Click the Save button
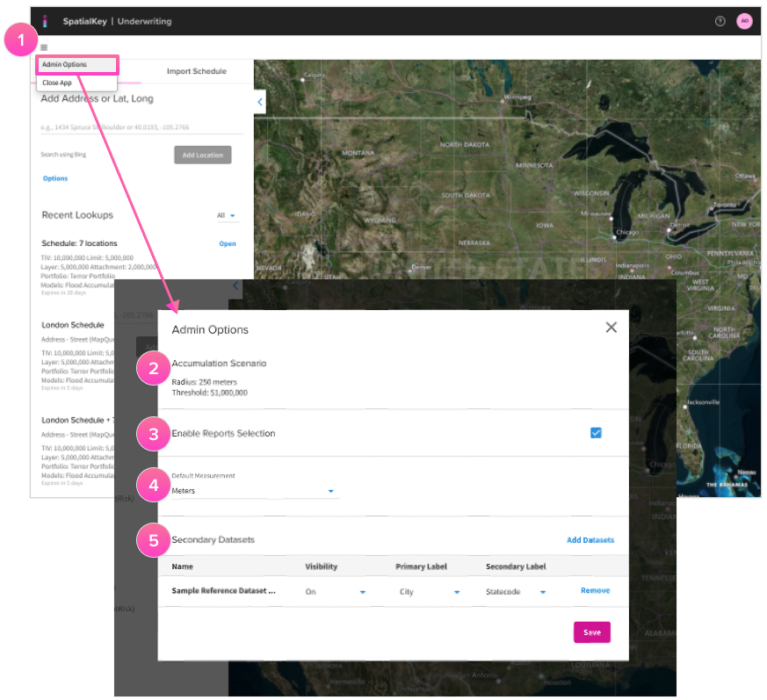Image resolution: width=767 pixels, height=700 pixels. (x=591, y=632)
